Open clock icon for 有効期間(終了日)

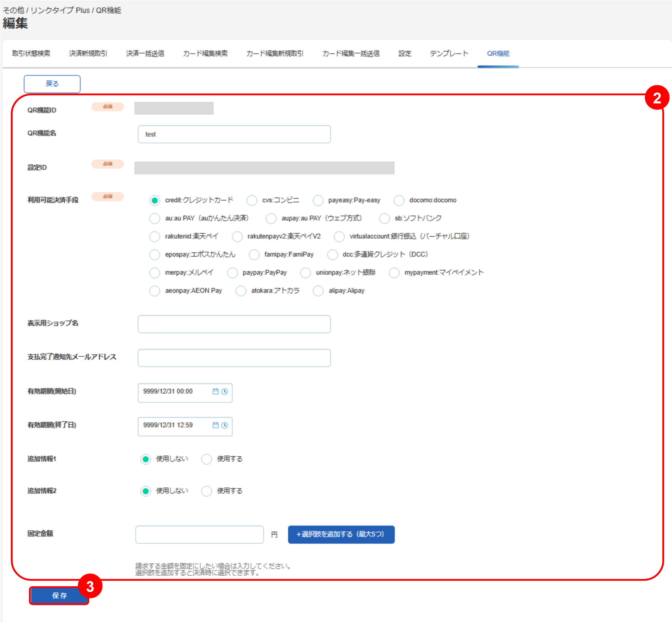pos(225,425)
